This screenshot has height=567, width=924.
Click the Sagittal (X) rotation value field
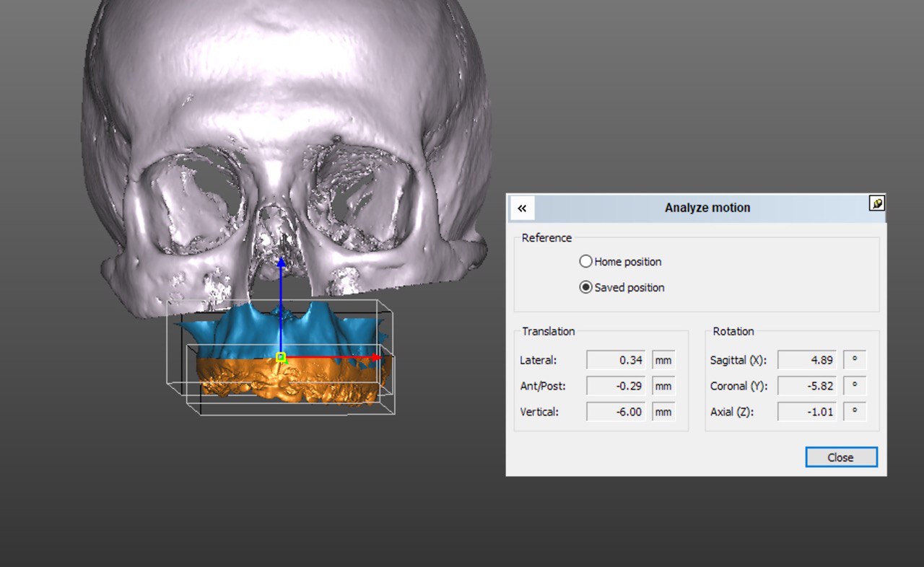(807, 360)
